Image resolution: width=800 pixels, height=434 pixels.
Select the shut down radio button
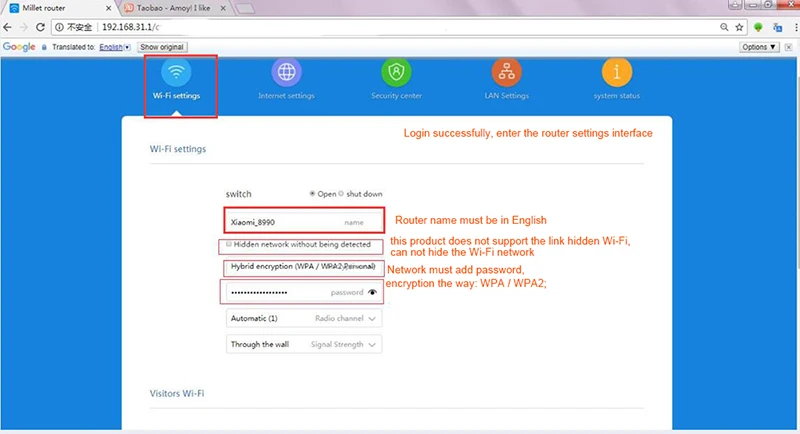click(341, 193)
